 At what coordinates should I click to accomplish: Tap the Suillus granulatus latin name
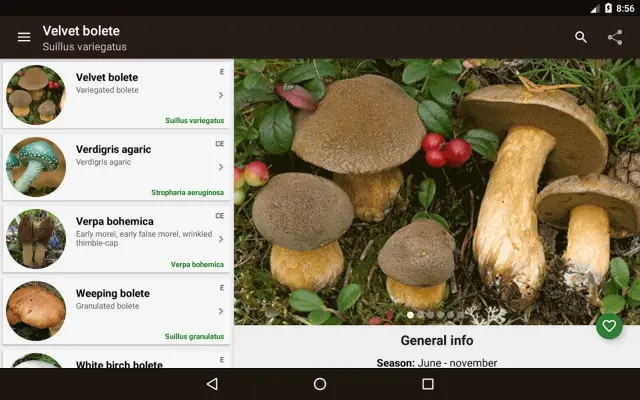[194, 337]
